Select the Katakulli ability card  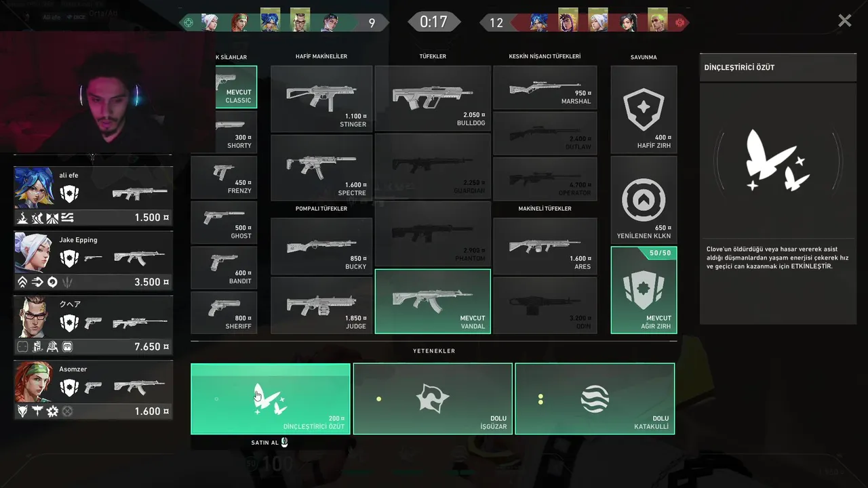click(595, 399)
